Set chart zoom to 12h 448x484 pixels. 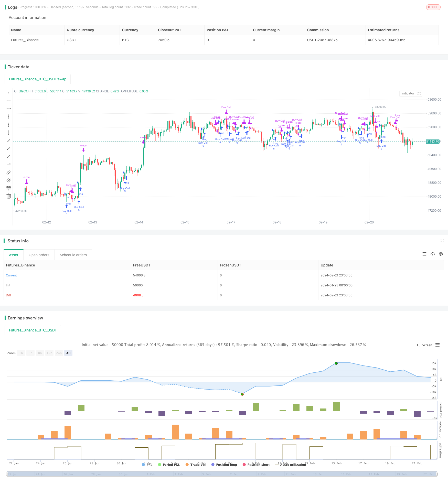click(49, 353)
